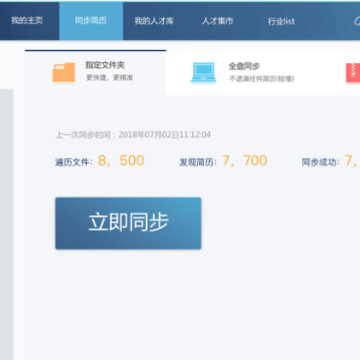Click the 立即同步 button
The image size is (360, 360).
128,223
